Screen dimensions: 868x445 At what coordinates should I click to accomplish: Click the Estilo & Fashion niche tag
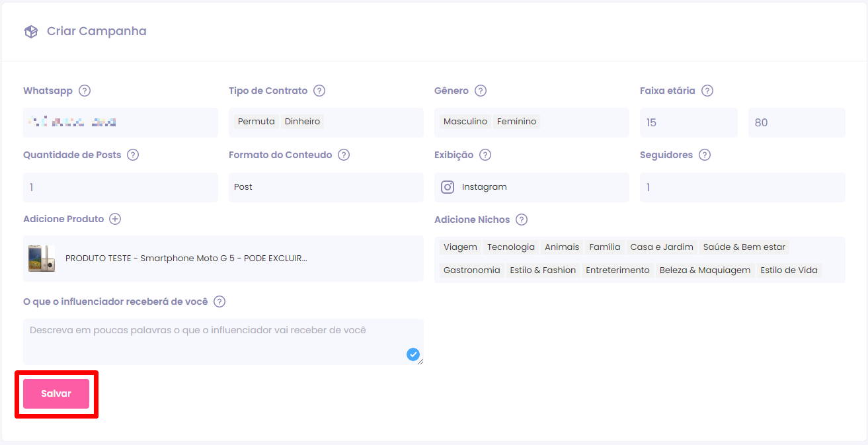pos(543,270)
